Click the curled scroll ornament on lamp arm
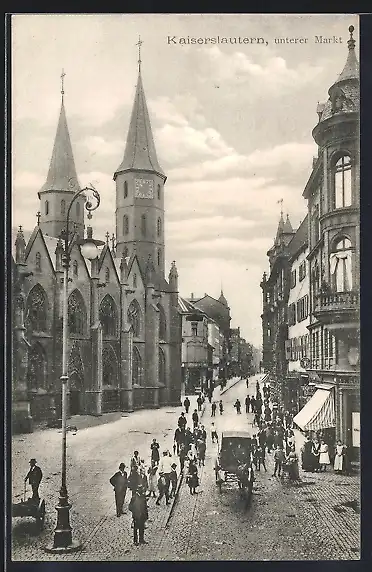Image resolution: width=372 pixels, height=572 pixels. pos(92,199)
